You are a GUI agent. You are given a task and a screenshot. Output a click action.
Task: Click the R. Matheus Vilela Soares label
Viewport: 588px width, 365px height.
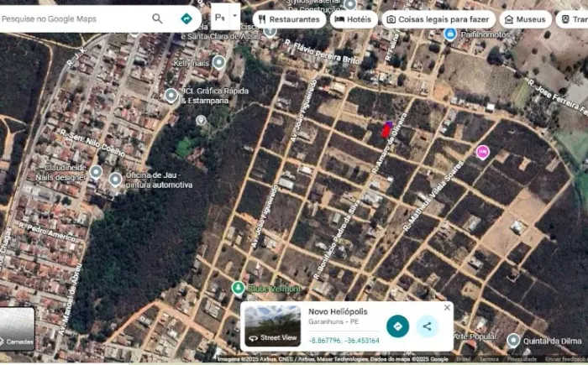pos(433,196)
